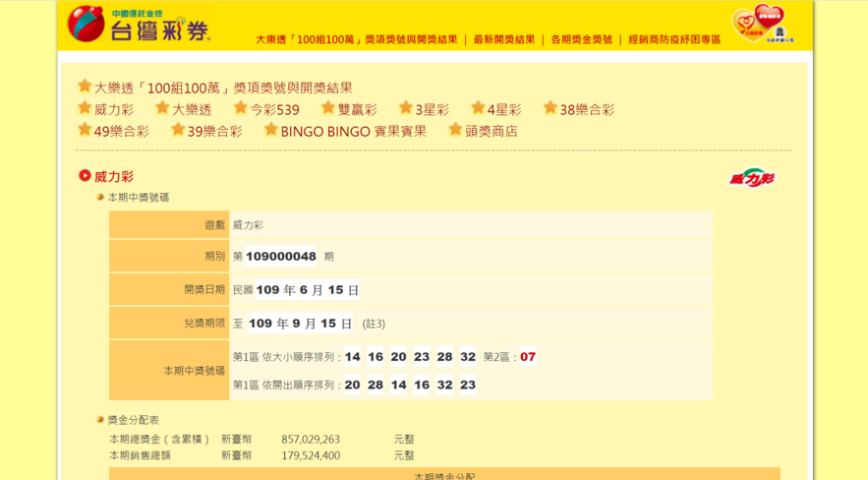Open 大樂透「100組100萬」 in top navigation
Screen dimensions: 868x480
(x=357, y=39)
